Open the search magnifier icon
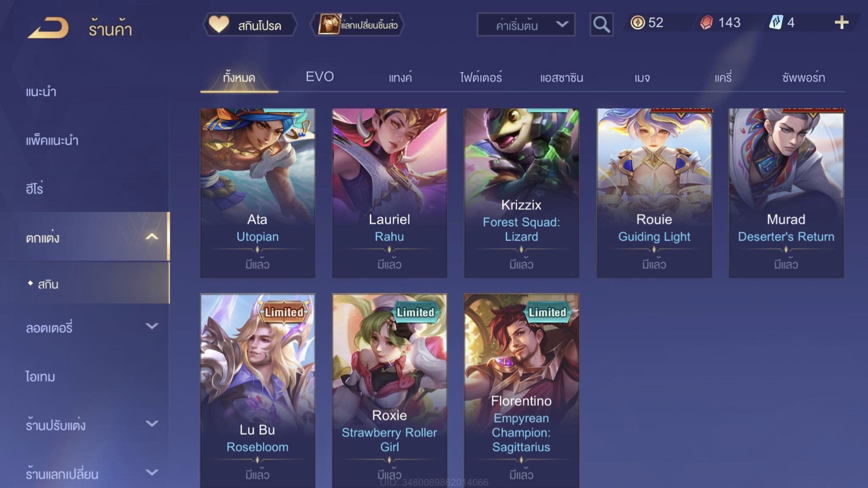The height and width of the screenshot is (488, 868). point(601,25)
